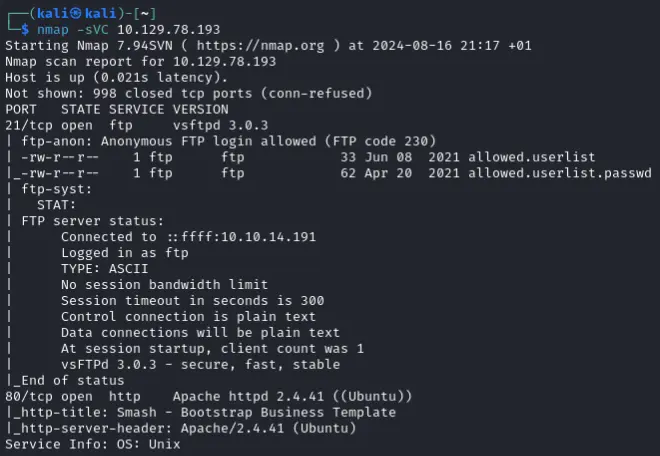Click the dollar sign prompt symbol

point(25,29)
